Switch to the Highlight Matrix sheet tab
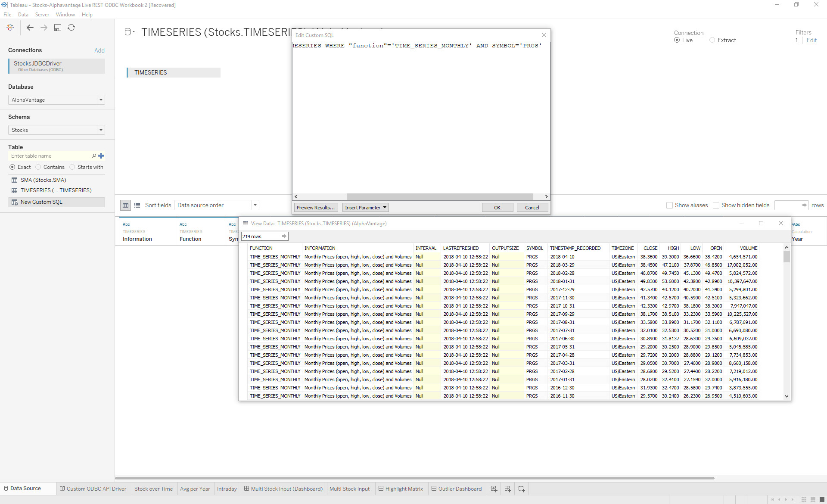 (x=401, y=488)
